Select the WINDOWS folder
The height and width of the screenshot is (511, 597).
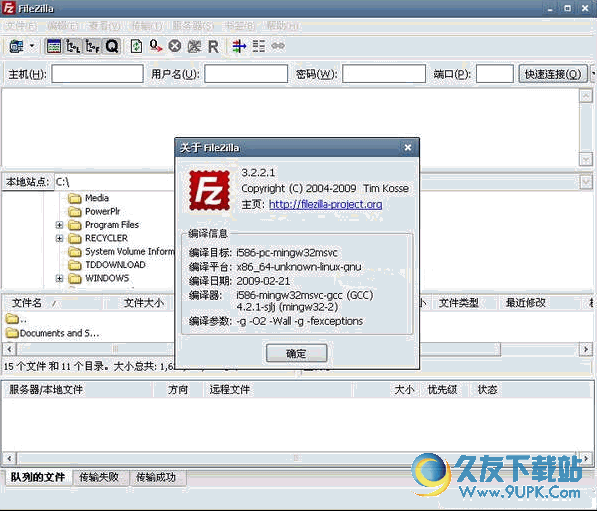tap(107, 278)
